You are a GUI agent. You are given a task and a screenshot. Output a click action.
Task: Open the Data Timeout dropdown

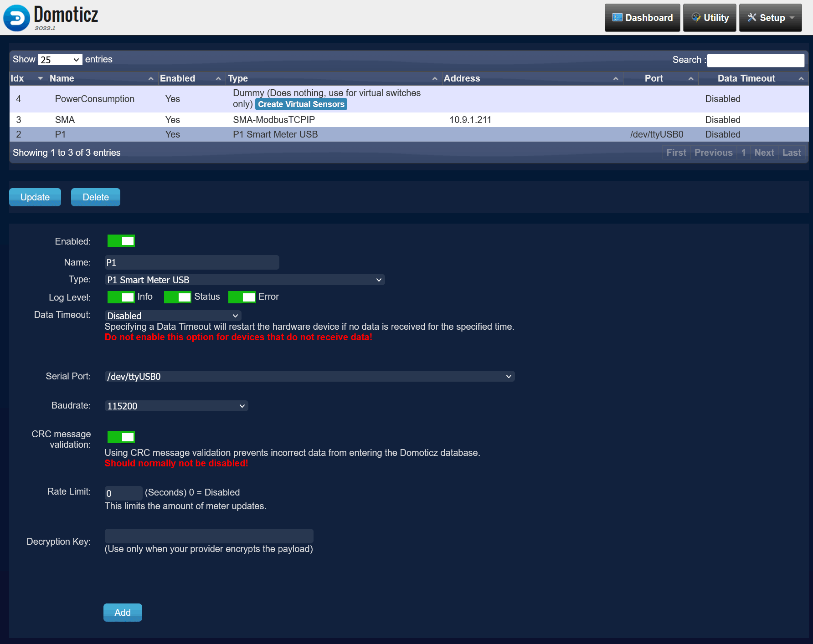(173, 316)
